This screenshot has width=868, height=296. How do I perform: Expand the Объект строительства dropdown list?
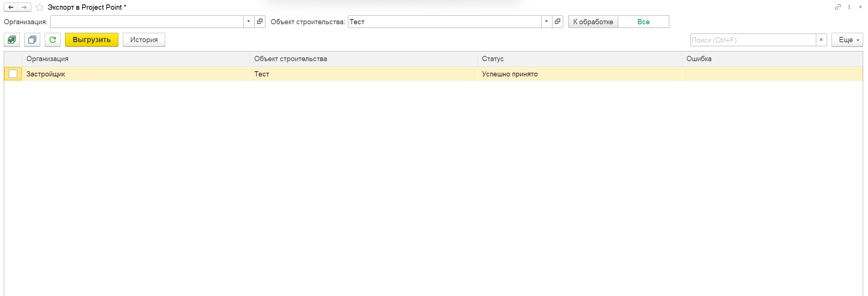[546, 22]
